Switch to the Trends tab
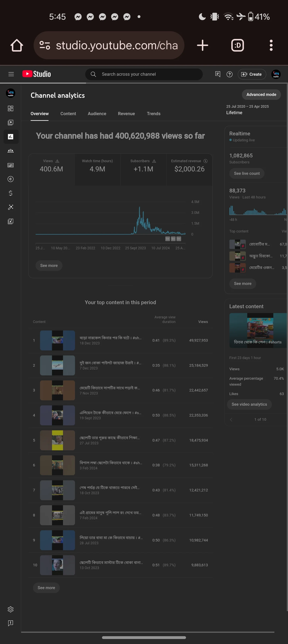Viewport: 288px width, 644px height. point(154,114)
